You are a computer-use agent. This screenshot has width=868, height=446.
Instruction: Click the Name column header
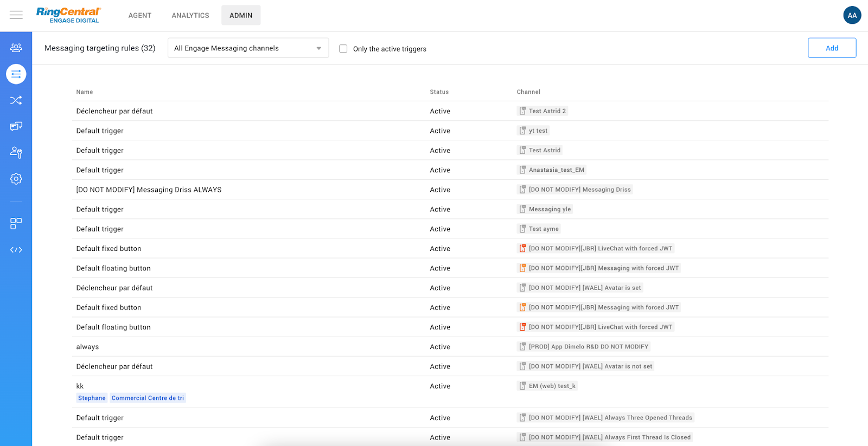tap(85, 92)
